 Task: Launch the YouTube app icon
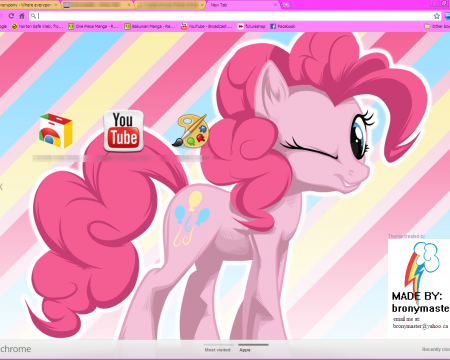(124, 131)
